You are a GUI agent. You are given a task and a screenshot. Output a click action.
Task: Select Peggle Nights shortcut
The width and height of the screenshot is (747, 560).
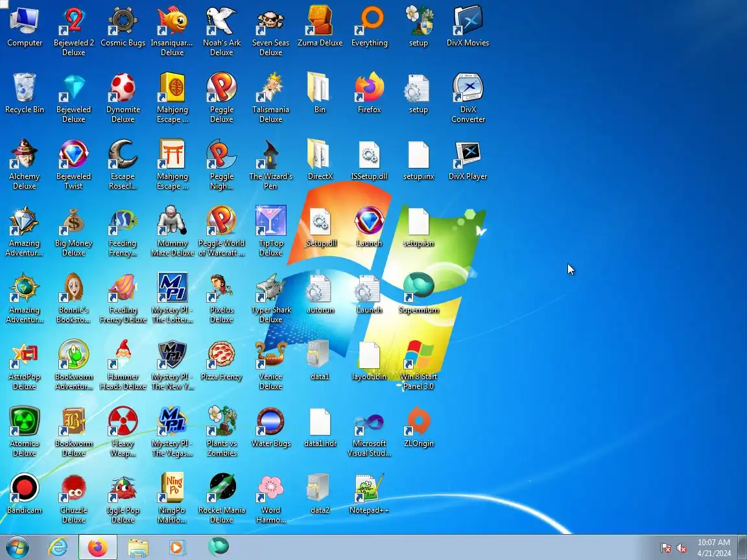222,155
